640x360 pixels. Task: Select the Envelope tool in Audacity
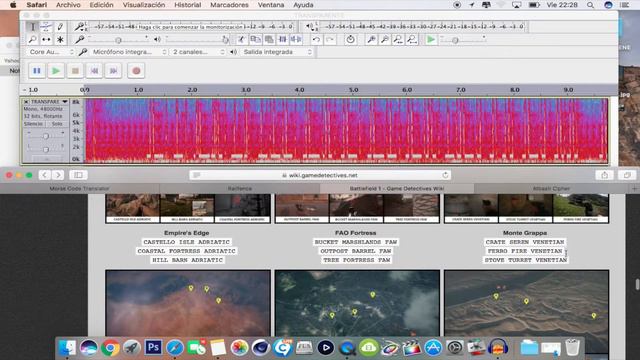point(46,27)
